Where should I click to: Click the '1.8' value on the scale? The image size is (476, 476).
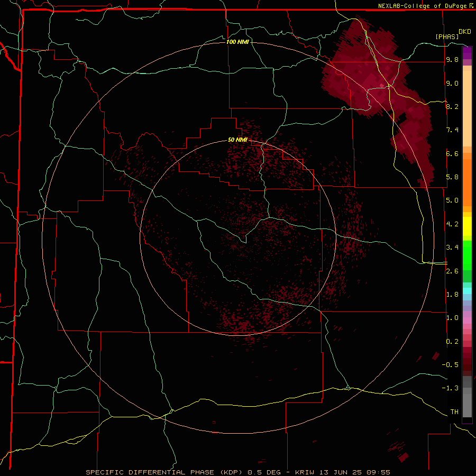(452, 295)
